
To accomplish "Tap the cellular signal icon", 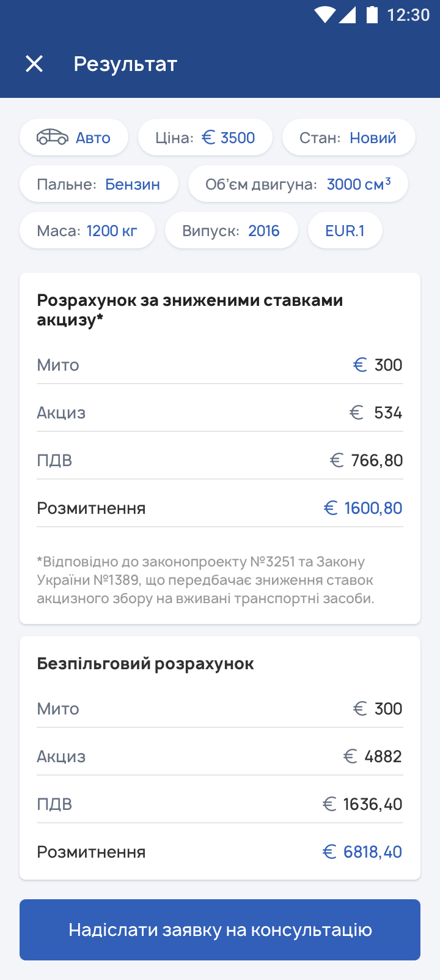I will tap(347, 15).
